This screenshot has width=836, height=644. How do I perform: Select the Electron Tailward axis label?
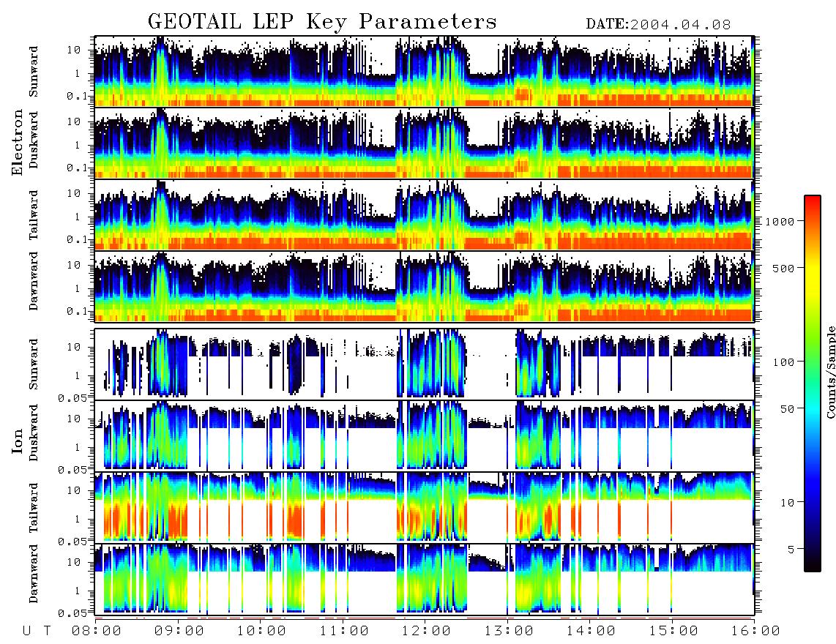point(34,214)
